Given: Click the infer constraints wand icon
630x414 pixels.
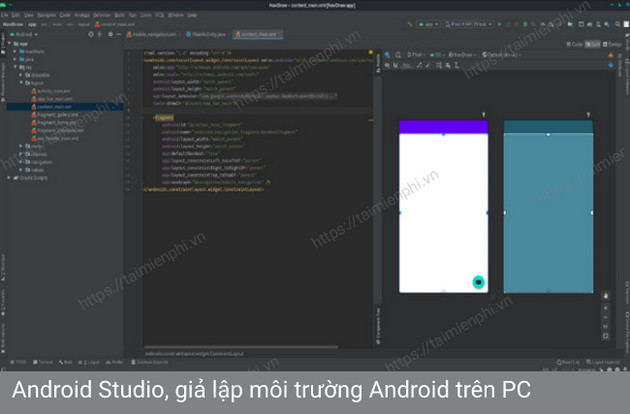Looking at the screenshot, I should [x=428, y=65].
